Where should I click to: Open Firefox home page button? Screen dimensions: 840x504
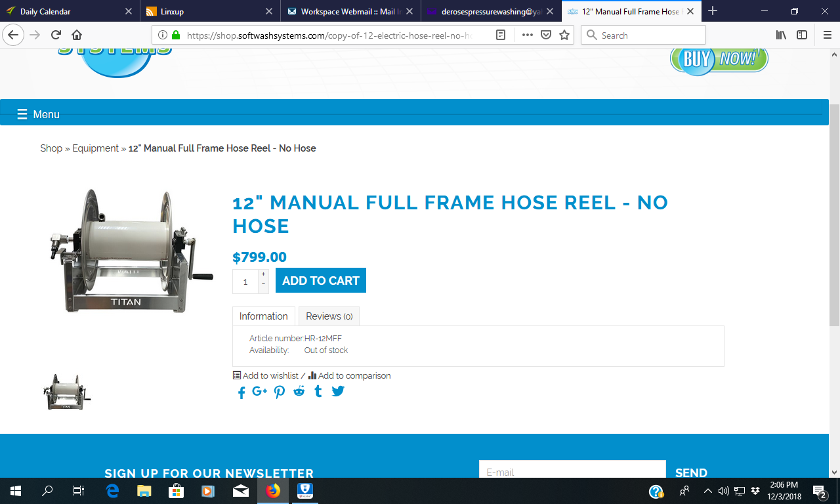point(77,35)
